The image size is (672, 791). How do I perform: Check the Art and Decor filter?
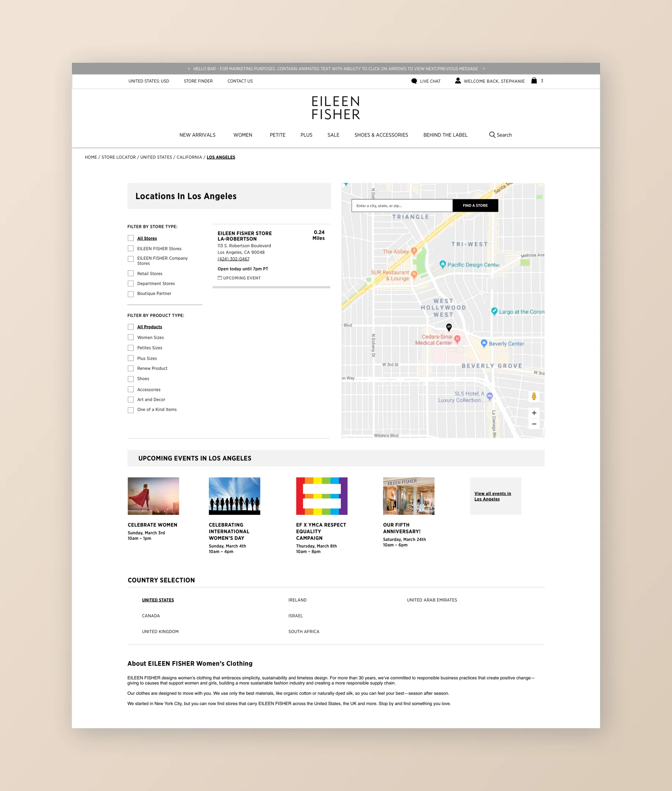pyautogui.click(x=131, y=400)
